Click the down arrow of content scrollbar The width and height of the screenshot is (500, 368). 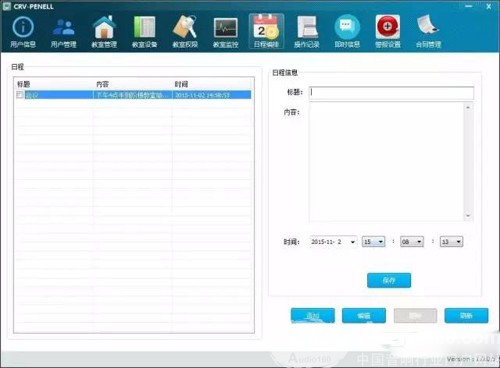468,216
